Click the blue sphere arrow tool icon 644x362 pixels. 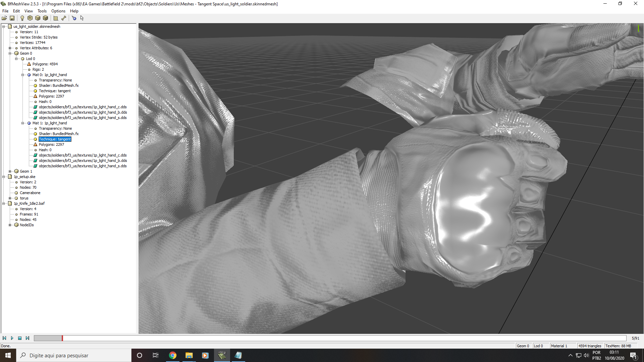74,18
